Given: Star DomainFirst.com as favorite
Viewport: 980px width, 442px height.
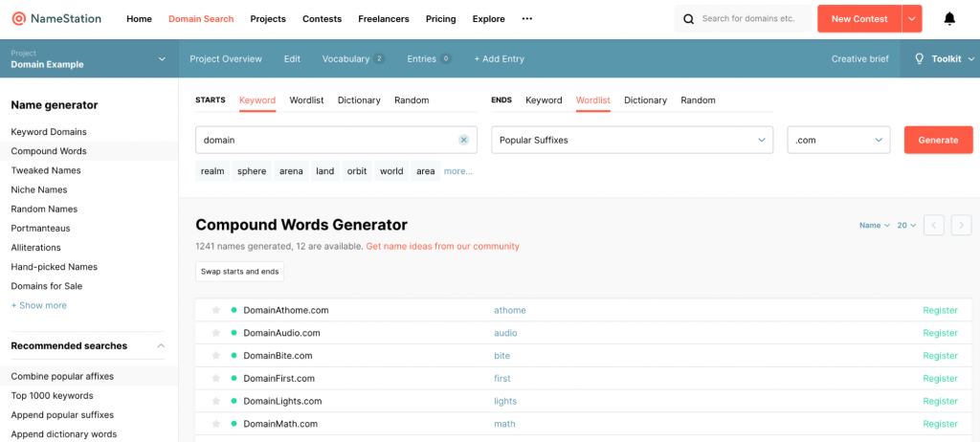Looking at the screenshot, I should click(216, 378).
